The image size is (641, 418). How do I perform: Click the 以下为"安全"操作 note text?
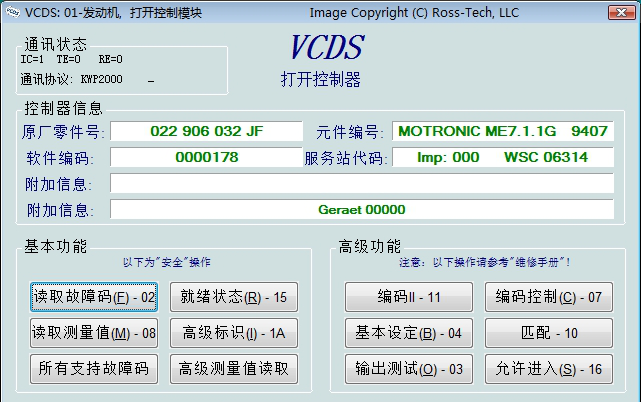[166, 262]
